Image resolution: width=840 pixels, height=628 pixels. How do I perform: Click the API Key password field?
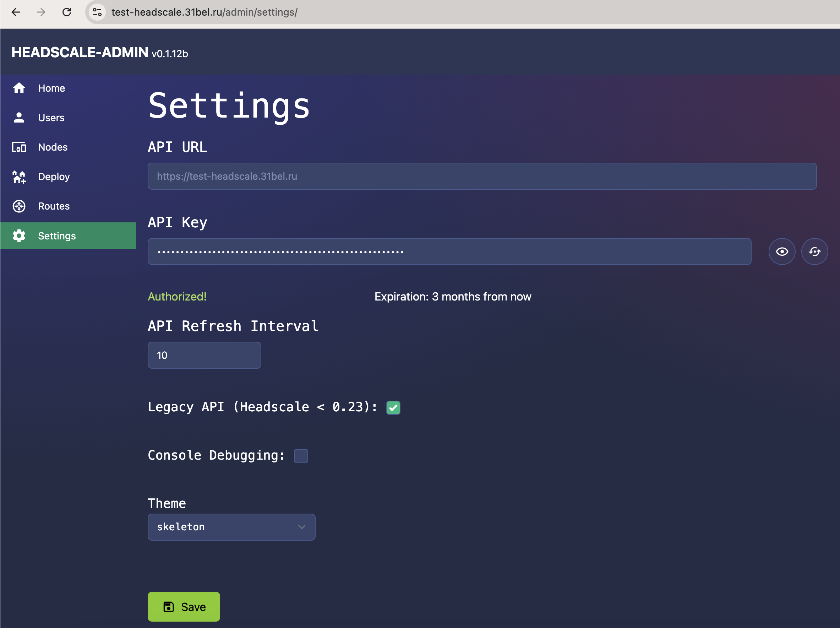[x=449, y=251]
